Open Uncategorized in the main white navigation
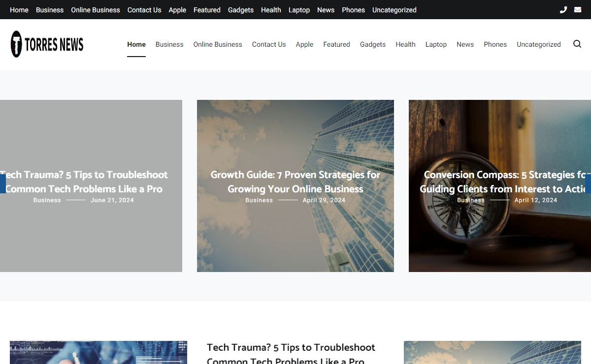Viewport: 591px width, 364px height. [x=539, y=44]
